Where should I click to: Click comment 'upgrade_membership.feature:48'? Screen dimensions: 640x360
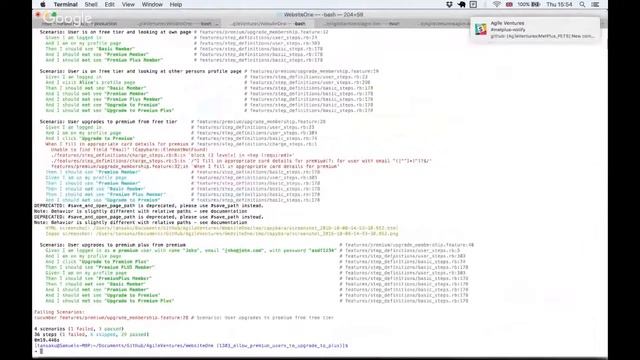(407, 245)
